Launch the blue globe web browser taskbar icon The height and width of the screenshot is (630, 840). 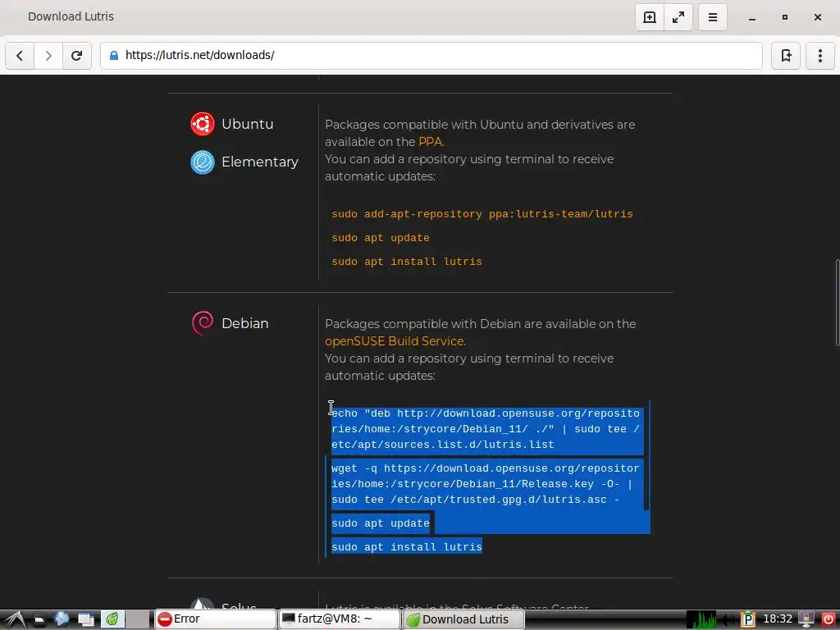[x=62, y=619]
